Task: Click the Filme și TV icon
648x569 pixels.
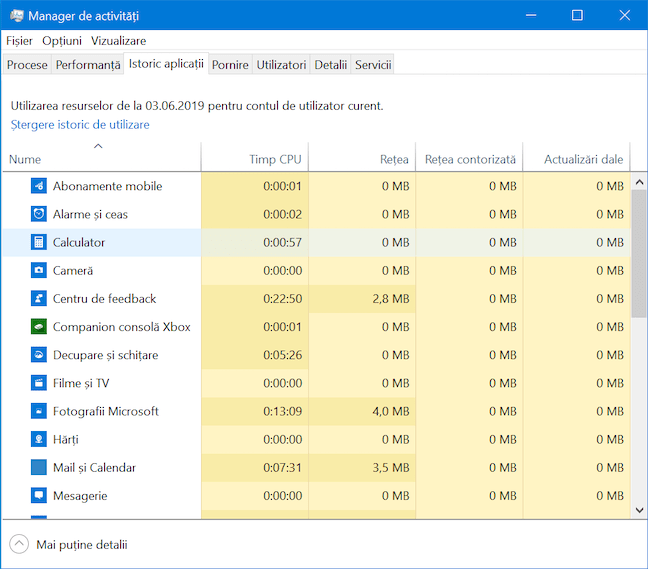Action: click(39, 383)
